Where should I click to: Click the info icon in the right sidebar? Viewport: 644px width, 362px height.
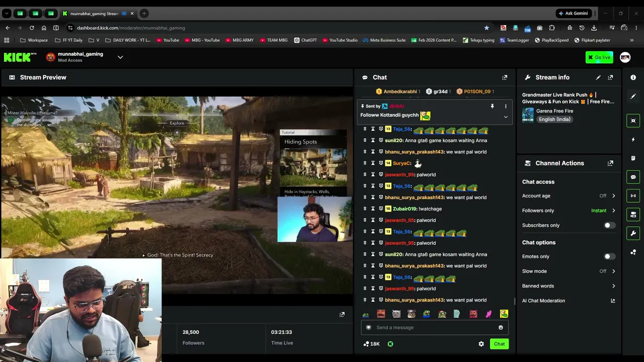click(633, 77)
